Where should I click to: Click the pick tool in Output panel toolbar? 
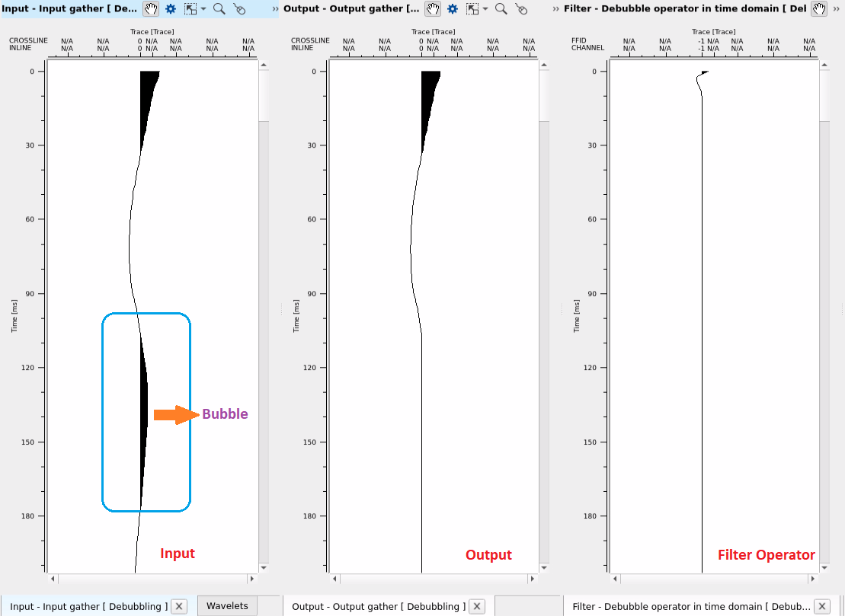click(x=521, y=9)
